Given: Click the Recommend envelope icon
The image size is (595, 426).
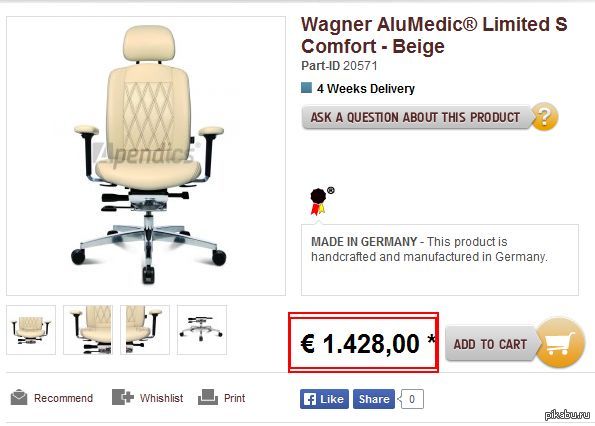Looking at the screenshot, I should pos(19,398).
